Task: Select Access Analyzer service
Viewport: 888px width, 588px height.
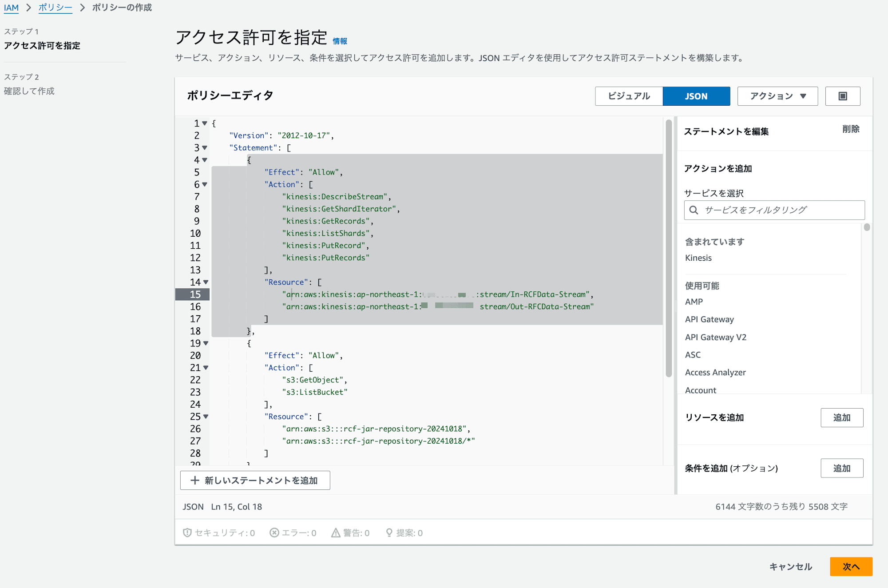Action: [x=715, y=373]
